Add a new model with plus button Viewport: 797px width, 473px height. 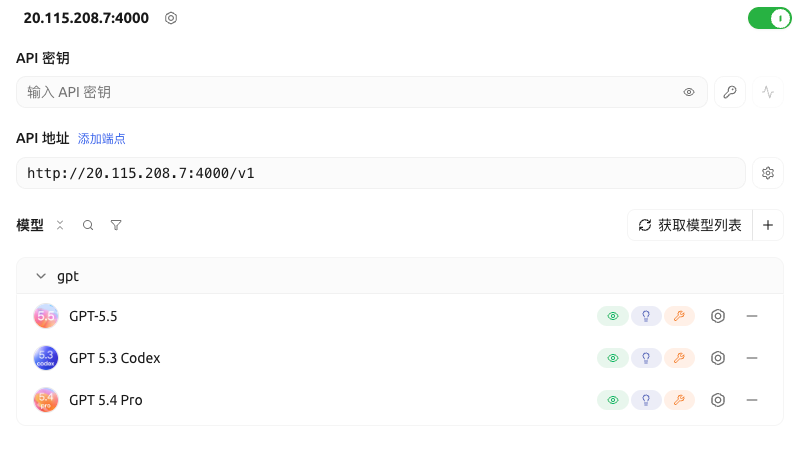768,225
